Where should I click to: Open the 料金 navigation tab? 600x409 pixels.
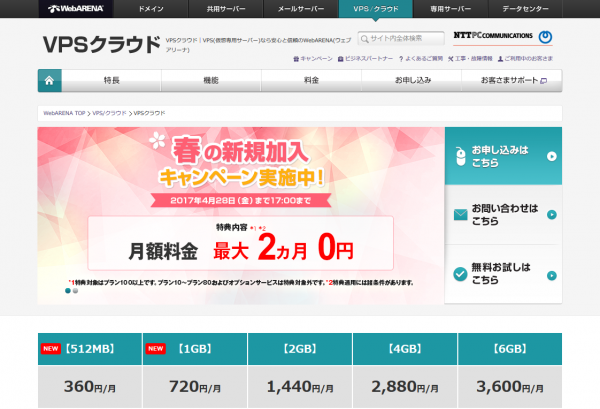(x=311, y=80)
